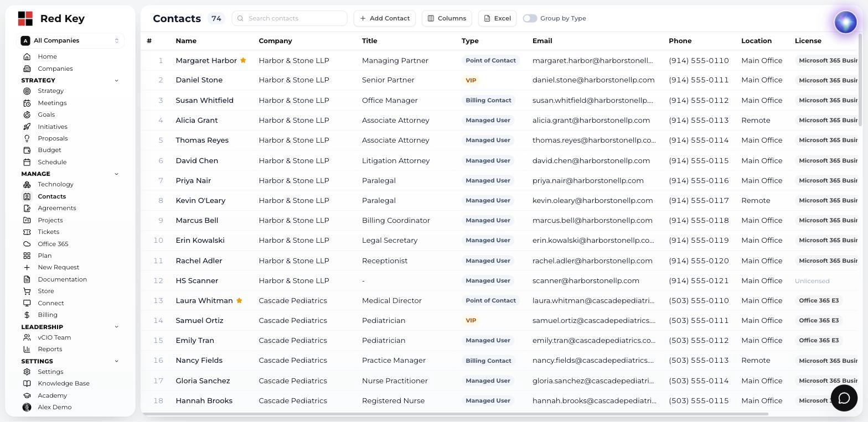This screenshot has height=422, width=868.
Task: Click the New Request plus icon
Action: click(27, 267)
